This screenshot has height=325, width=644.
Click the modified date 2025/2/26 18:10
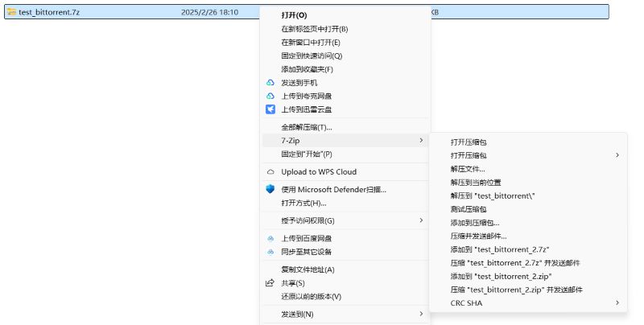point(209,12)
